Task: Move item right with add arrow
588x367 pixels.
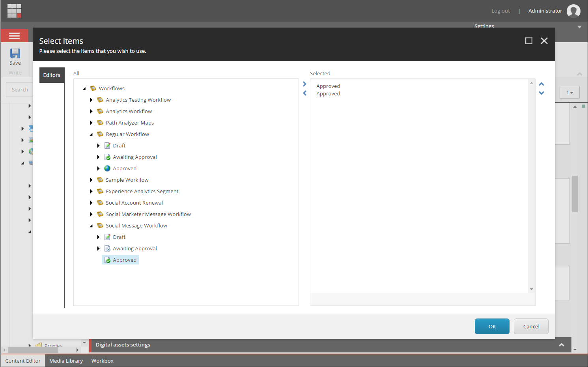Action: click(x=304, y=84)
